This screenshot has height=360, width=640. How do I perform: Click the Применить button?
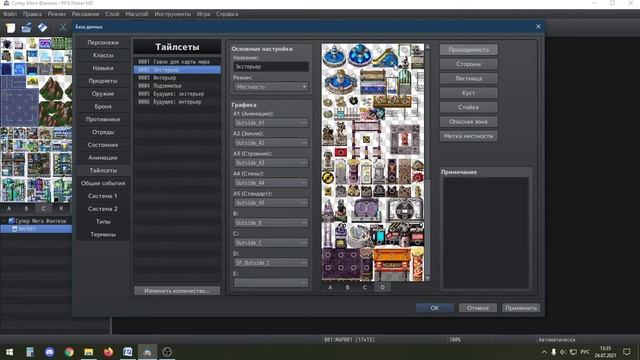pyautogui.click(x=521, y=308)
